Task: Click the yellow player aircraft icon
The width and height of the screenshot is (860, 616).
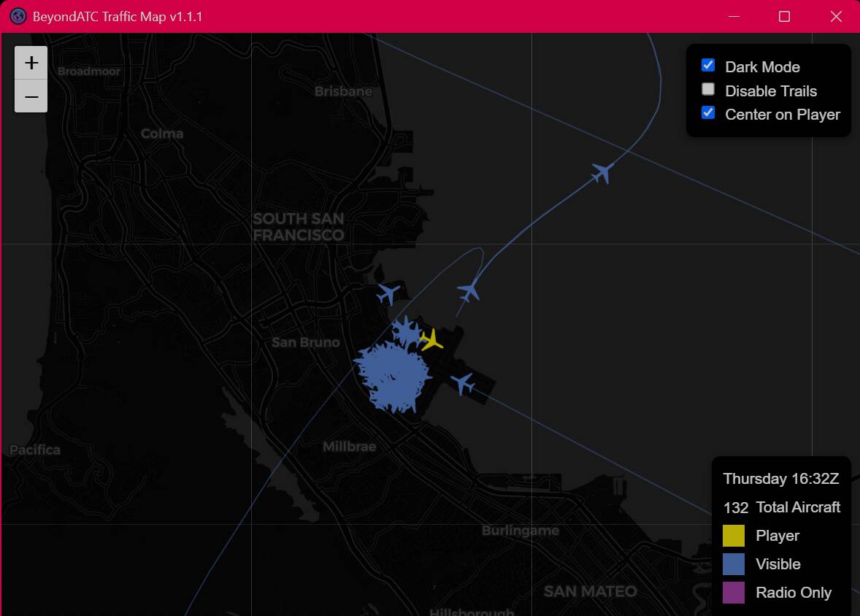Action: point(431,339)
